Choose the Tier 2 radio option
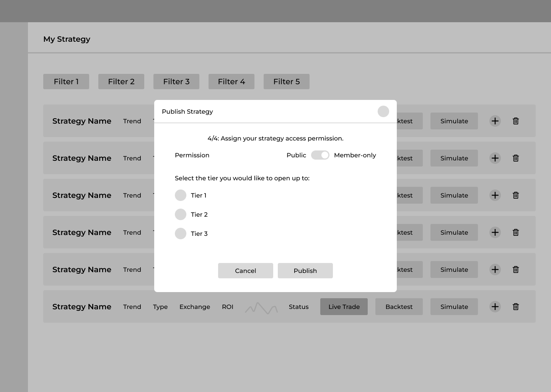The width and height of the screenshot is (551, 392). (181, 214)
